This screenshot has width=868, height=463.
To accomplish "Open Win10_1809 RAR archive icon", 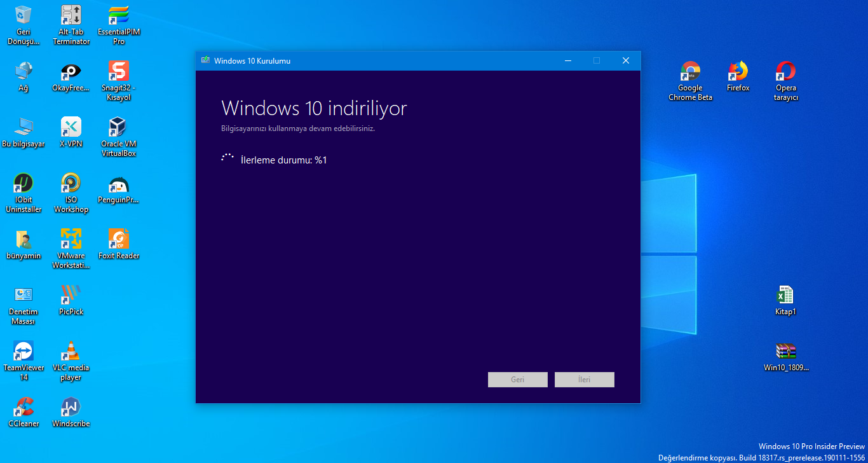I will [786, 356].
